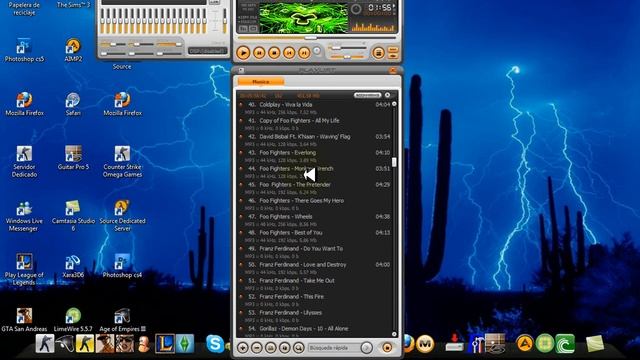Click the plus button to add files to the playlist
The height and width of the screenshot is (360, 640).
point(243,348)
